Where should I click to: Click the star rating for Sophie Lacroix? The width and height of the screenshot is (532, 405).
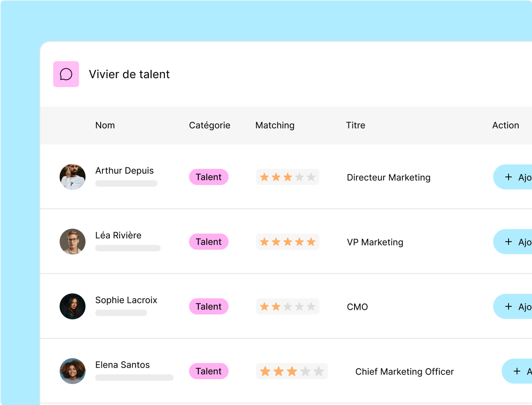pyautogui.click(x=287, y=307)
